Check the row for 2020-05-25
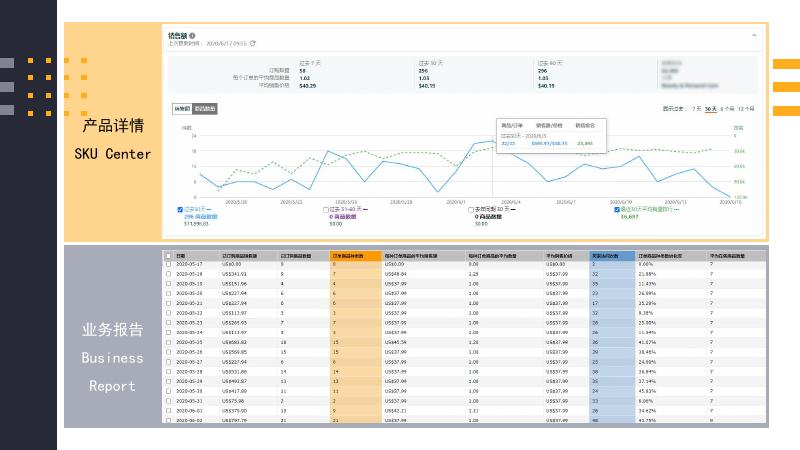Image resolution: width=800 pixels, height=450 pixels. (x=169, y=342)
